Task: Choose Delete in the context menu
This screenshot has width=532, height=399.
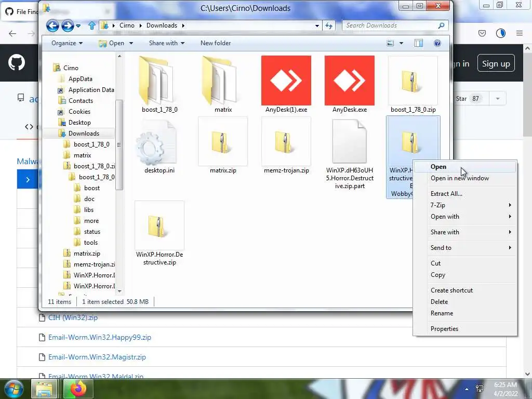Action: 465,302
